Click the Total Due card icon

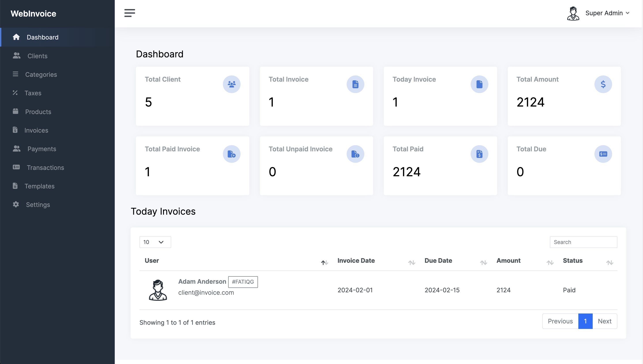[603, 154]
